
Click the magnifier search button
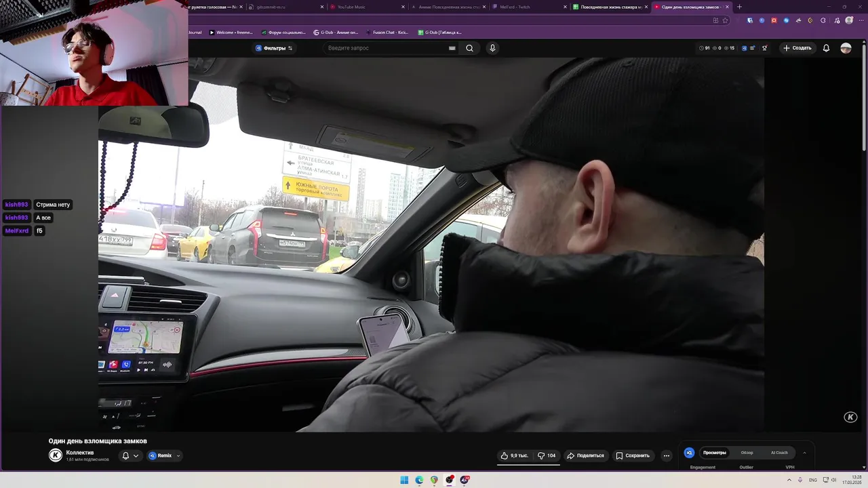tap(469, 48)
